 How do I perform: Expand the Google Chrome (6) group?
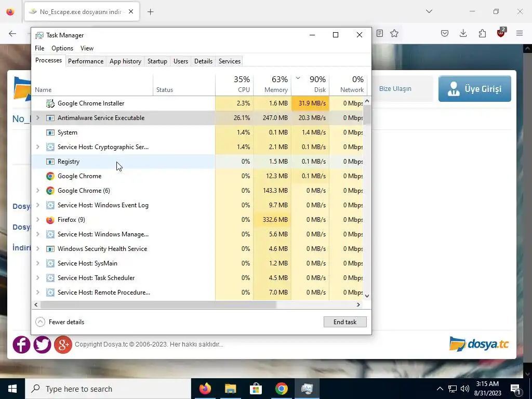(37, 191)
